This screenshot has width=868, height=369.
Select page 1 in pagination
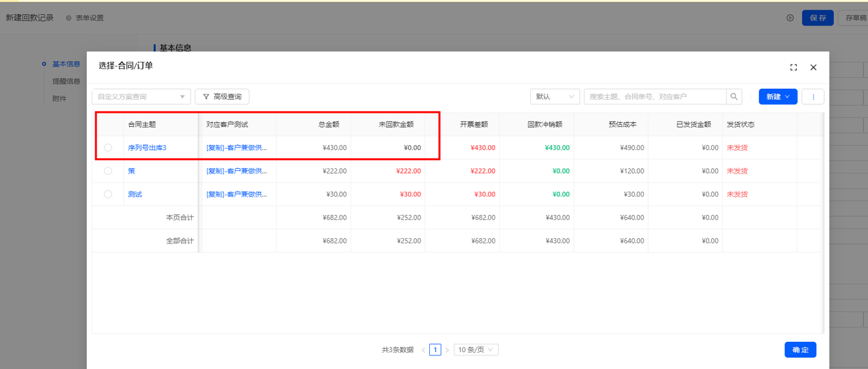(x=435, y=350)
